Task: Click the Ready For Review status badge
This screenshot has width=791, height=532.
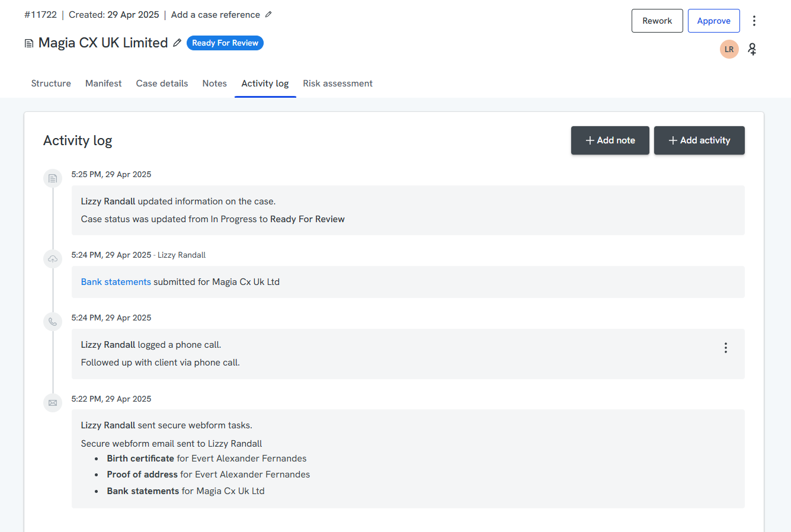Action: click(225, 43)
